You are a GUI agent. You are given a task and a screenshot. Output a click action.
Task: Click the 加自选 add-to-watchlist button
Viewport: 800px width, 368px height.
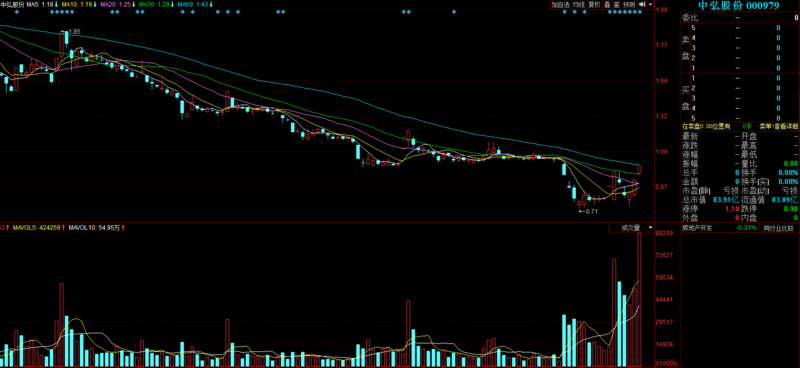[x=560, y=4]
